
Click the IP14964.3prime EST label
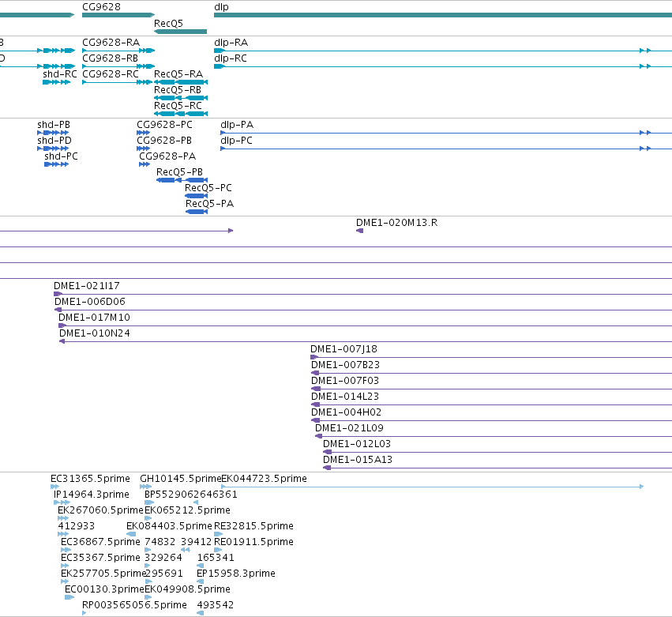[x=92, y=495]
